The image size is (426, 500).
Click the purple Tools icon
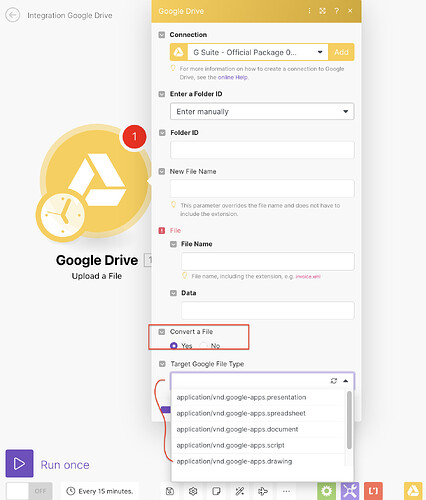(x=350, y=491)
